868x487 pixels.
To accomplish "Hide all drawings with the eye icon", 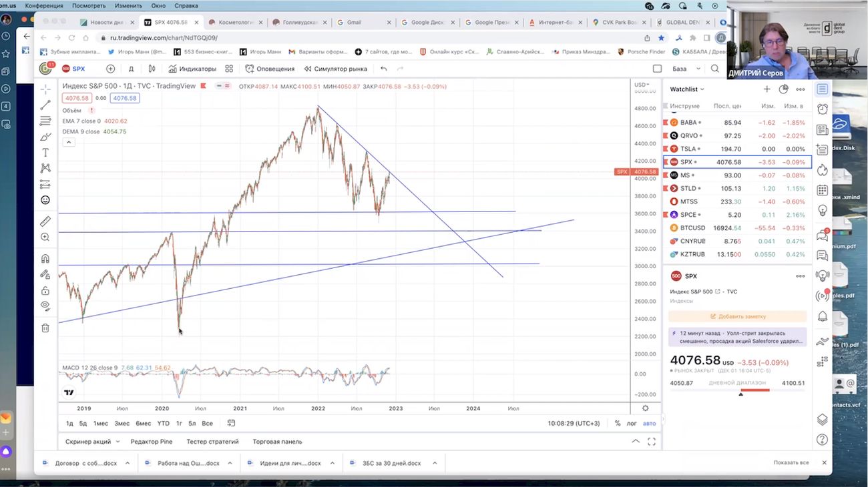I will (45, 306).
